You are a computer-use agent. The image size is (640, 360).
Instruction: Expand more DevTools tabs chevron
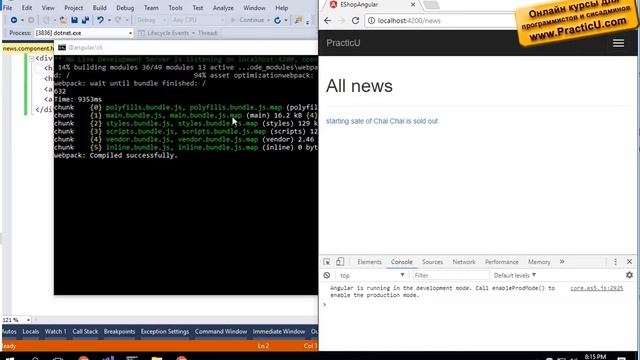[562, 262]
